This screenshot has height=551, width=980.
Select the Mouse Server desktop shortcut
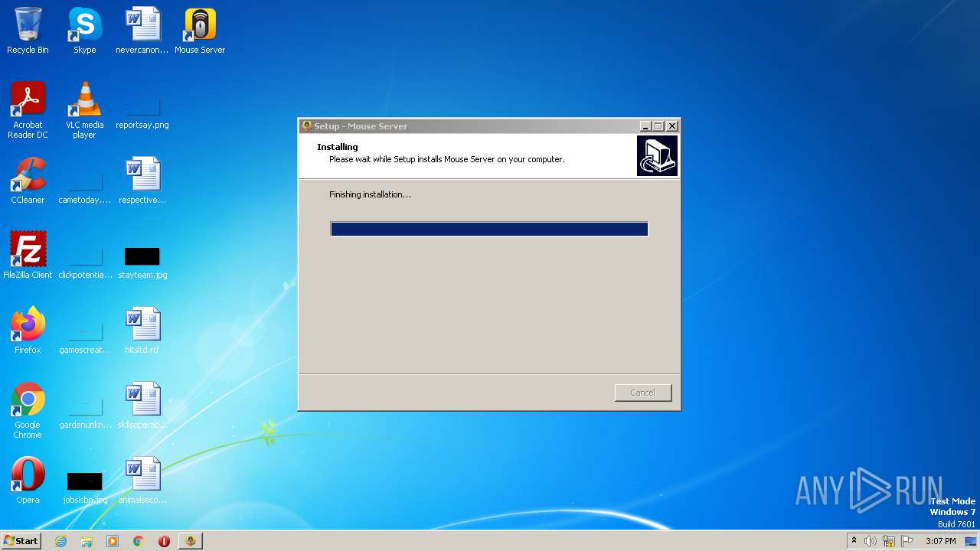point(200,31)
